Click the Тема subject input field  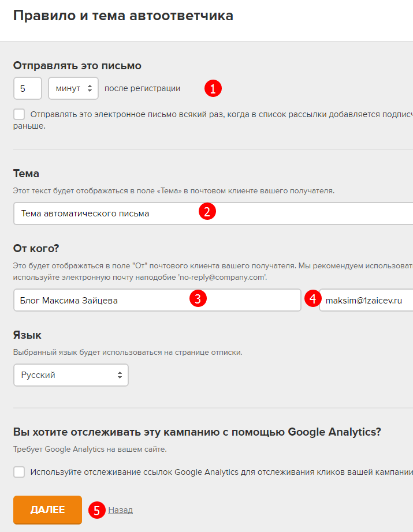tap(213, 213)
